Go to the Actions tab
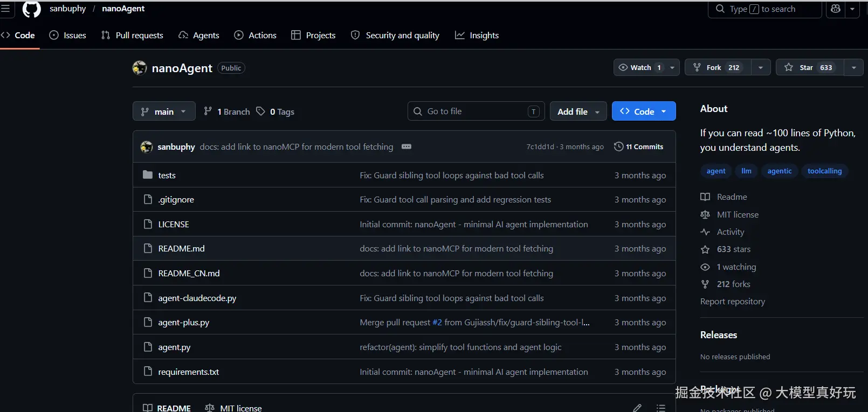The height and width of the screenshot is (412, 868). [x=256, y=35]
